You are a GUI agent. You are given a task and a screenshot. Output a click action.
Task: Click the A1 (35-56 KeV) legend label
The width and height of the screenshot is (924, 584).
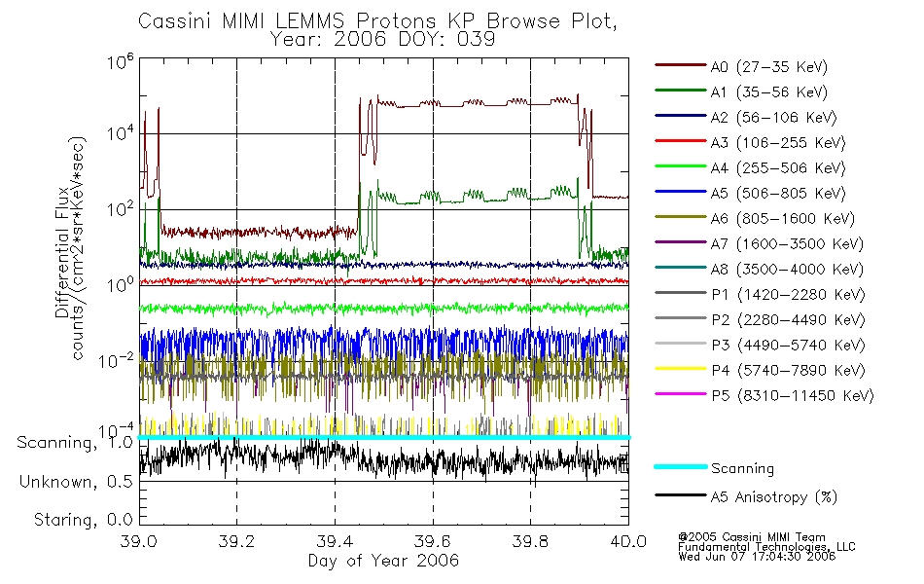click(x=769, y=92)
